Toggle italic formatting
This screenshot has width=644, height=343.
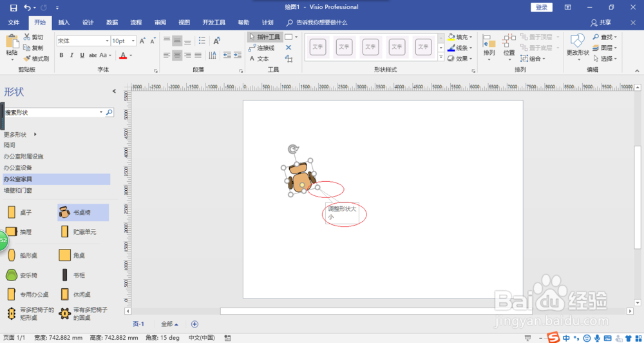pyautogui.click(x=71, y=55)
